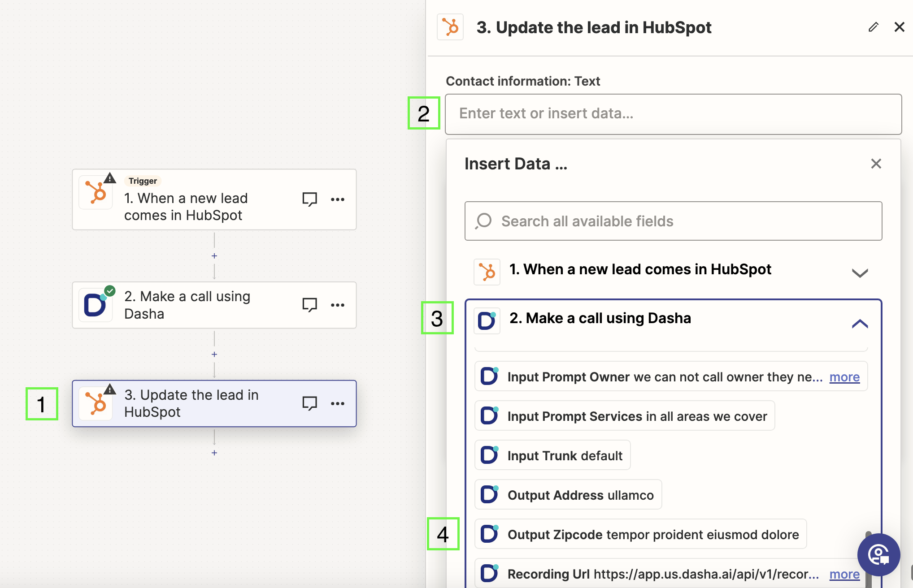Viewport: 913px width, 588px height.
Task: Close the Insert Data panel
Action: coord(876,164)
